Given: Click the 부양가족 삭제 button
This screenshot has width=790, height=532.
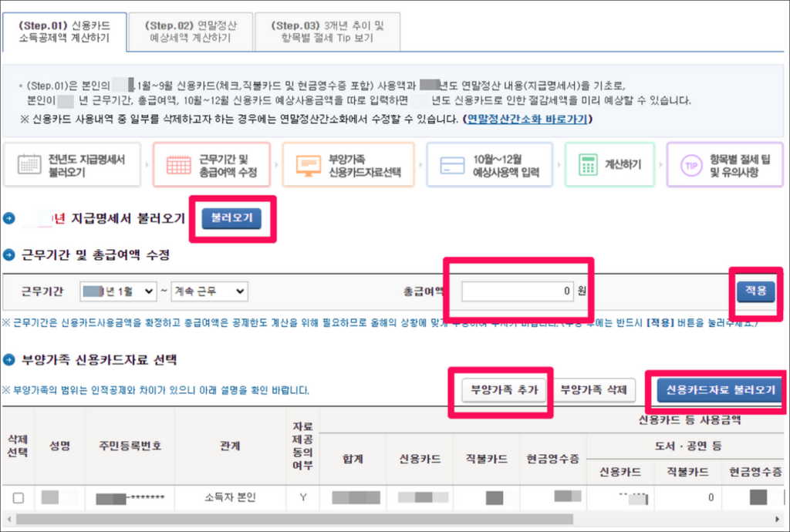Looking at the screenshot, I should [x=593, y=390].
